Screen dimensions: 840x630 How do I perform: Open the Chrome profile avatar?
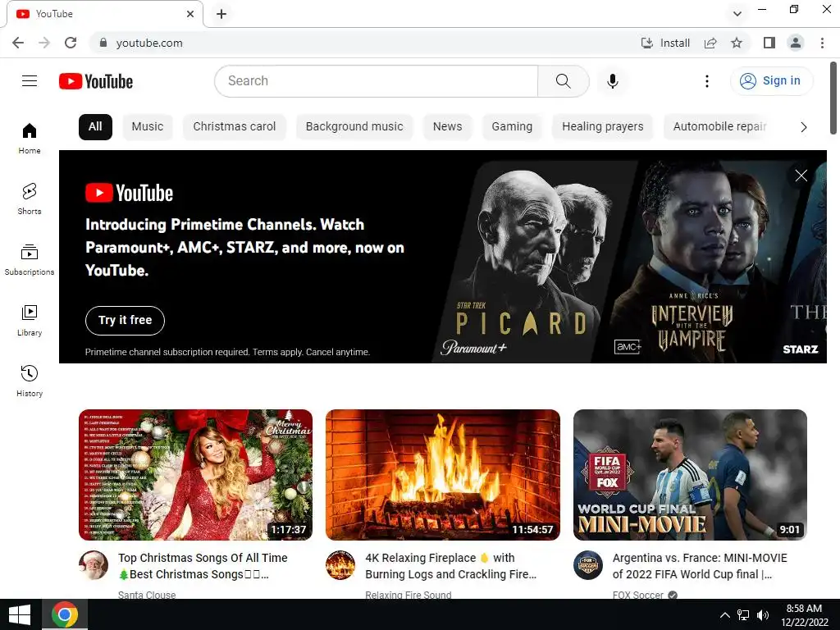coord(796,43)
